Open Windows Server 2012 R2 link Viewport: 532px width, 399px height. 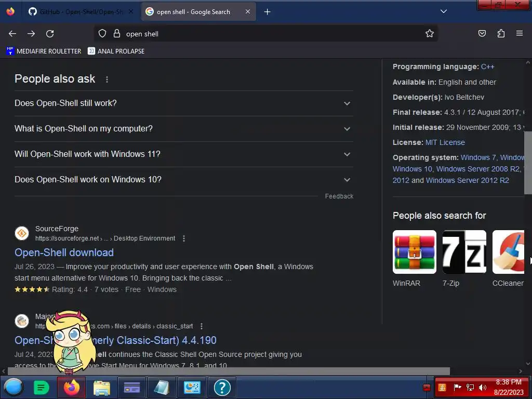pos(467,180)
